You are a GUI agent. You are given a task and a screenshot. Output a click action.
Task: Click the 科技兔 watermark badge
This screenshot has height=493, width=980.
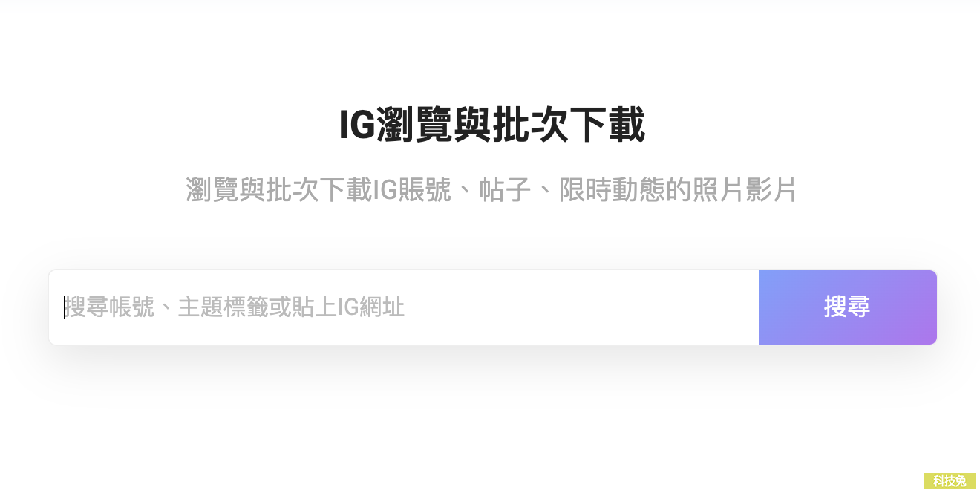click(950, 481)
